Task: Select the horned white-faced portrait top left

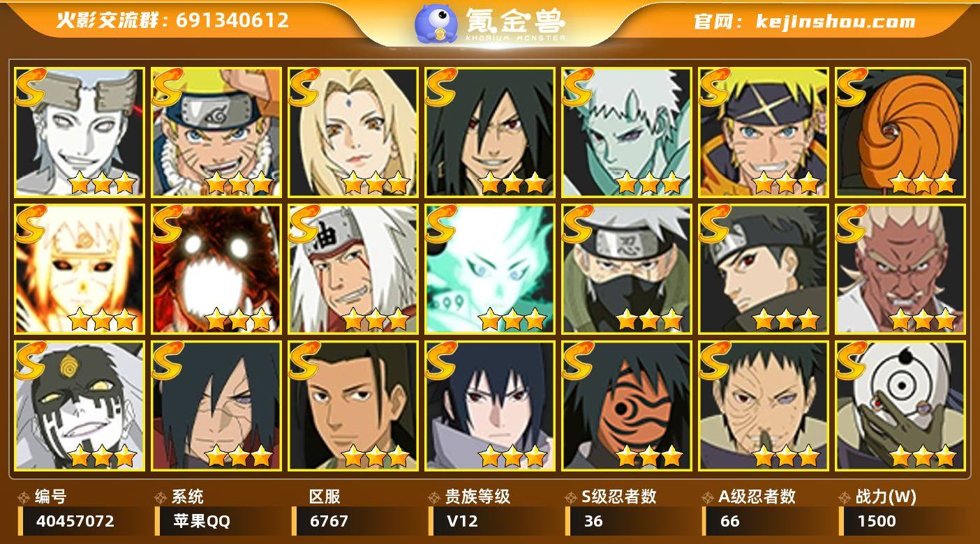Action: [x=80, y=132]
